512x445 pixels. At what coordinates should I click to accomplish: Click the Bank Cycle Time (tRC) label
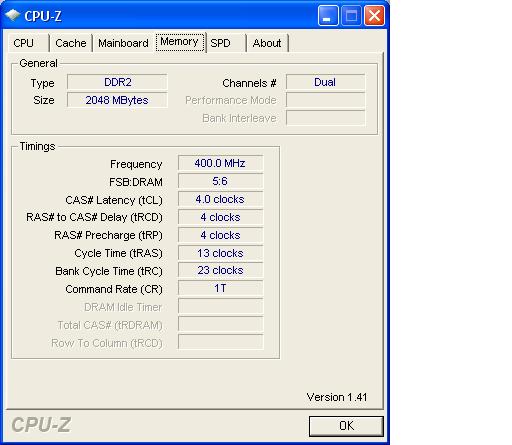[109, 271]
